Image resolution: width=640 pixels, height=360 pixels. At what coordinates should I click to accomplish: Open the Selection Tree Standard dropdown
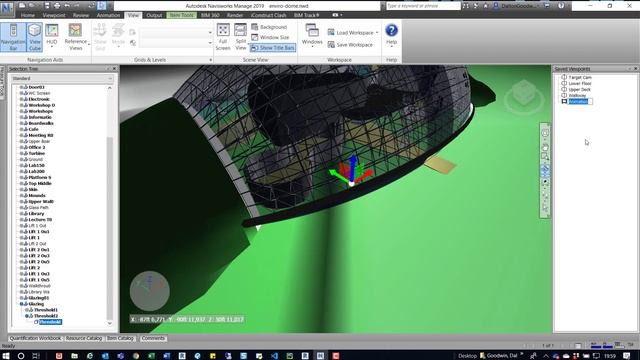click(62, 78)
